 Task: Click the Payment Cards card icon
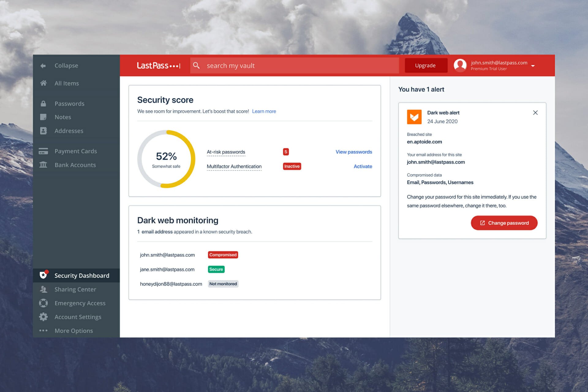click(x=43, y=151)
